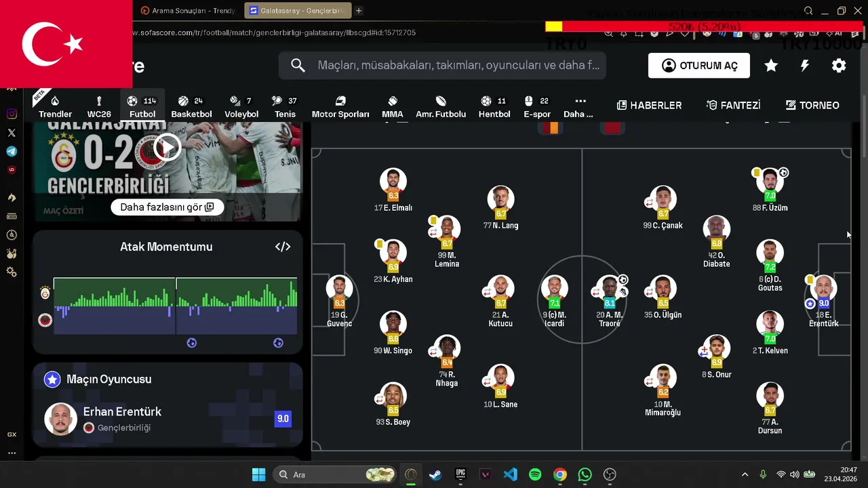Open Google Chrome from the taskbar
Image resolution: width=868 pixels, height=488 pixels.
point(559,474)
